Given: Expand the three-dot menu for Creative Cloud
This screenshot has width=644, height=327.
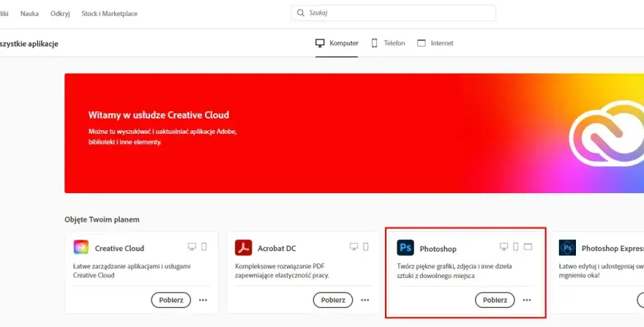Looking at the screenshot, I should click(203, 300).
